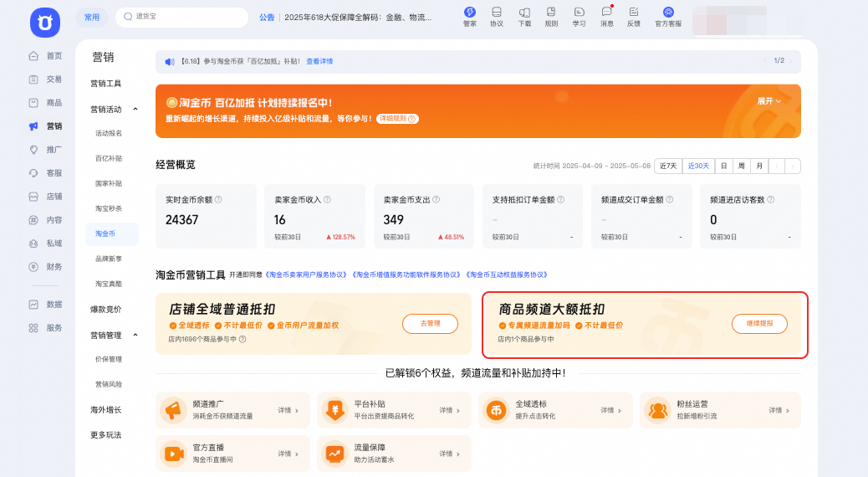
Task: Click 去管理 button for 店铺全域普通抵扣
Action: click(x=430, y=324)
